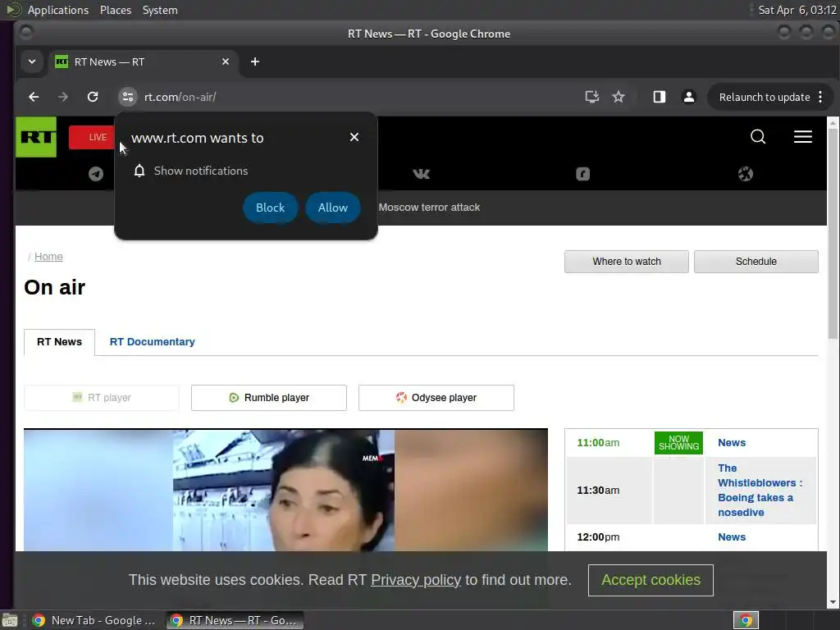840x630 pixels.
Task: Open the RT hamburger menu
Action: coord(802,137)
